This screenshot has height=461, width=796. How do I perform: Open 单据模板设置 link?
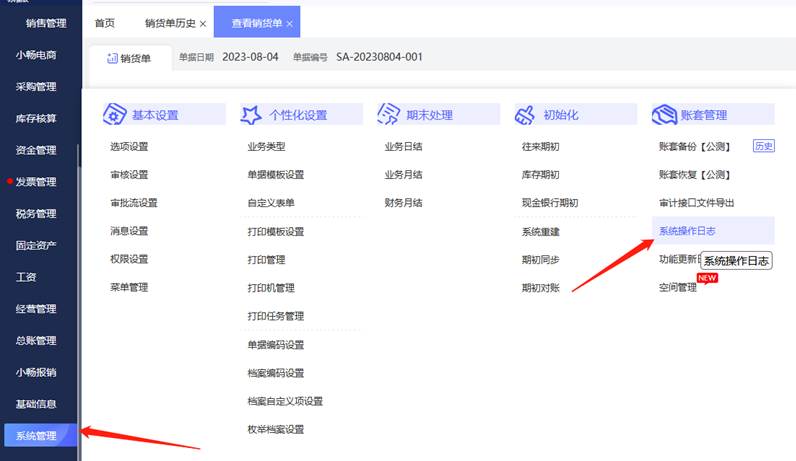(276, 175)
